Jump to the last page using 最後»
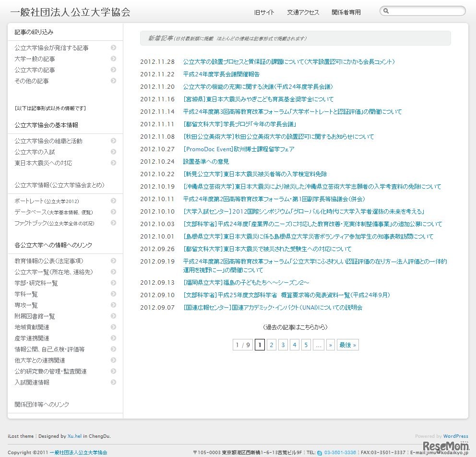476x457 pixels. [x=347, y=345]
